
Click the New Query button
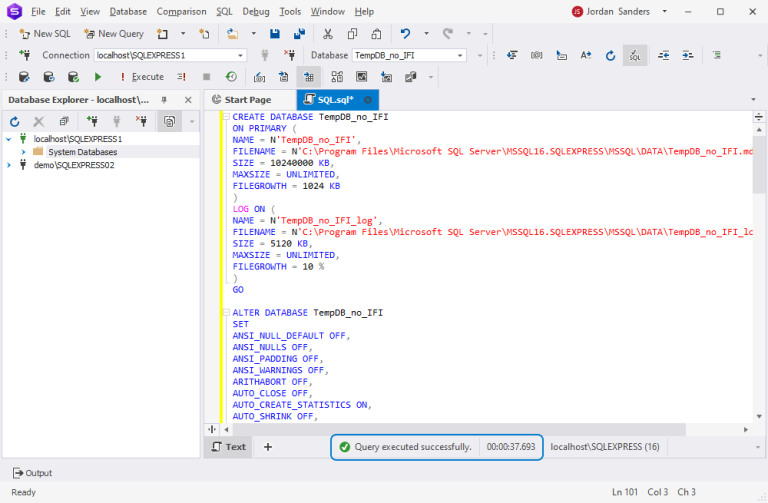pos(114,34)
